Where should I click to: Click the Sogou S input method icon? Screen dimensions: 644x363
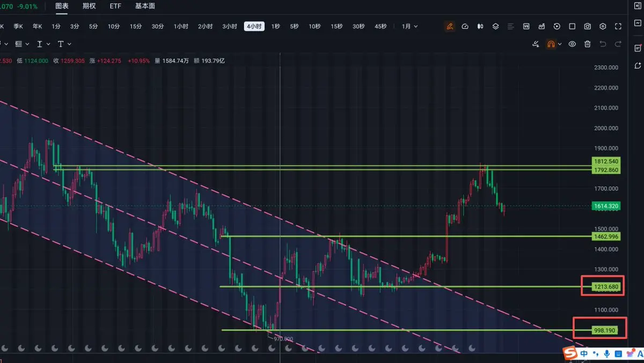(570, 353)
